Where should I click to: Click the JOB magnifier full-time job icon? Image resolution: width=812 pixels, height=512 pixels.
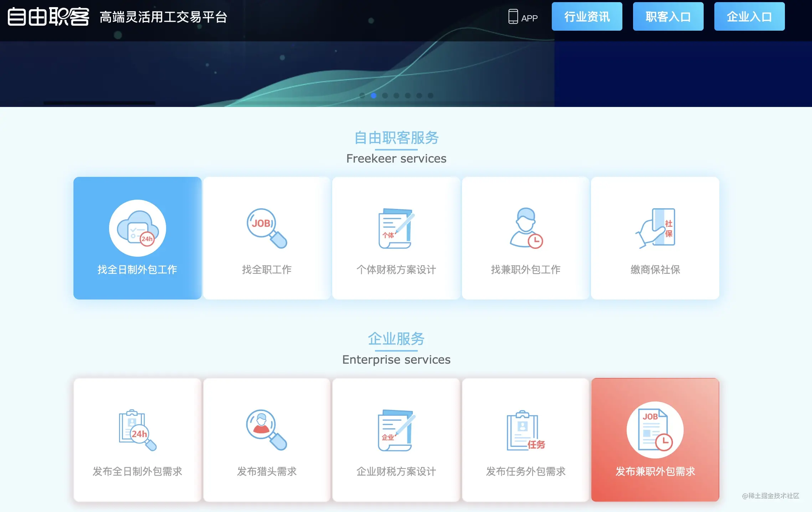[267, 228]
